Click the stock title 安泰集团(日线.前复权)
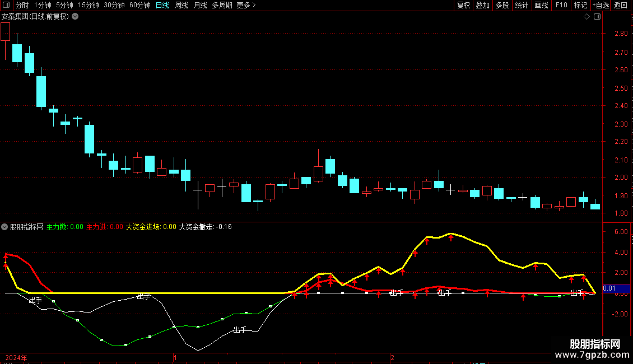Image resolution: width=633 pixels, height=364 pixels. tap(35, 17)
